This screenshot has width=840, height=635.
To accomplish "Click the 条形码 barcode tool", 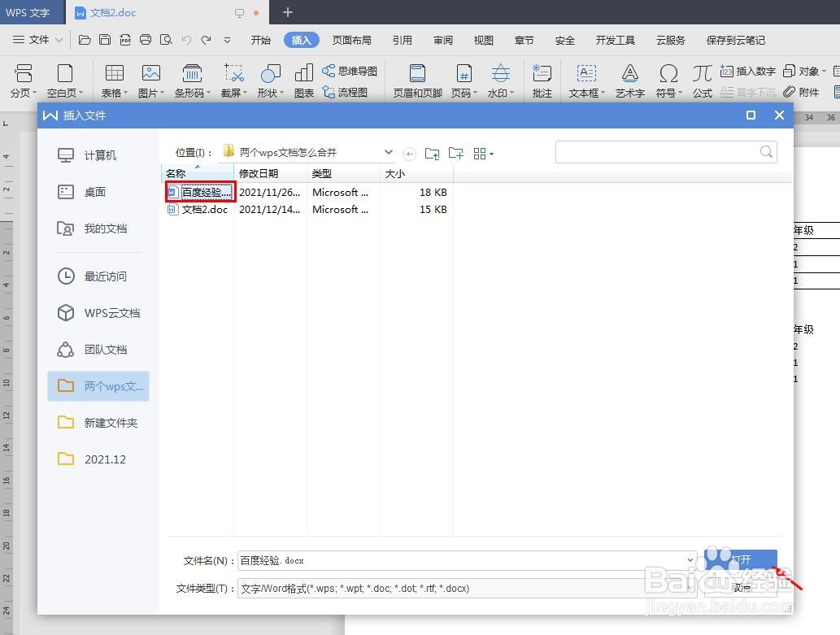I will click(x=193, y=81).
